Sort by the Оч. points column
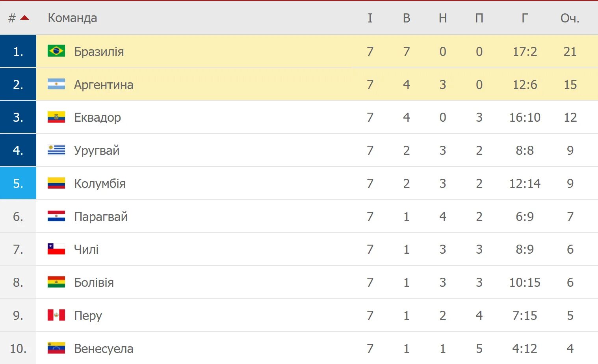598x364 pixels. tap(570, 18)
